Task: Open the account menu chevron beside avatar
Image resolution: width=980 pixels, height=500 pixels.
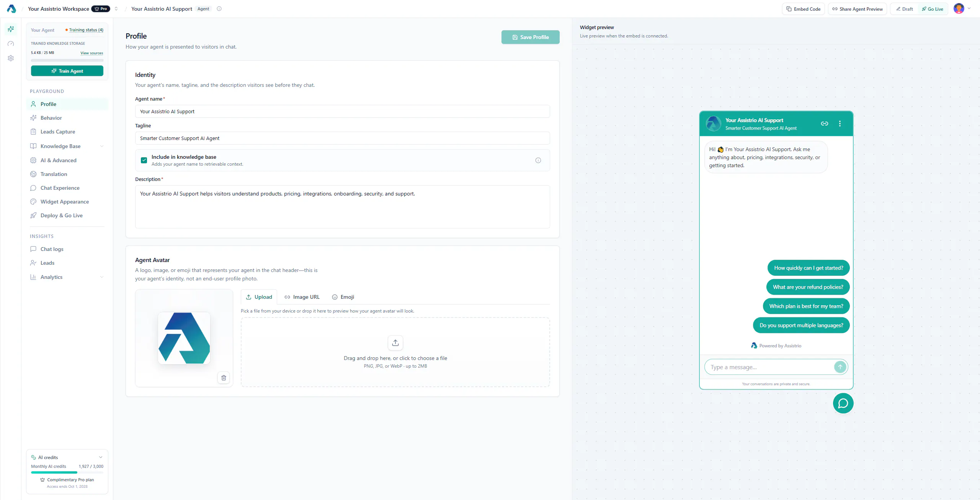Action: coord(969,8)
